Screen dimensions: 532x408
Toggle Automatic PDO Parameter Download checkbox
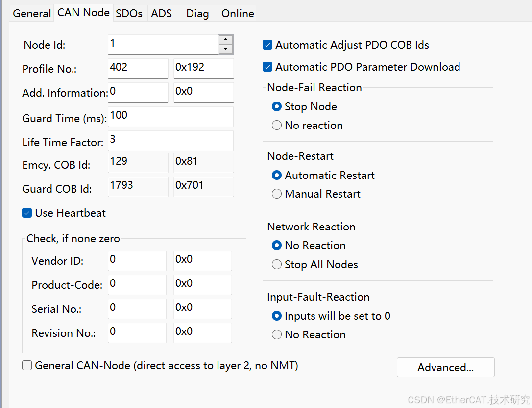[267, 67]
